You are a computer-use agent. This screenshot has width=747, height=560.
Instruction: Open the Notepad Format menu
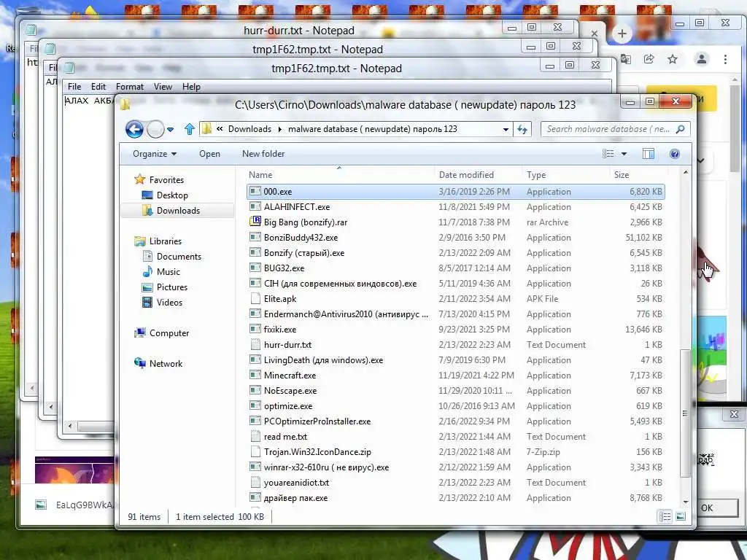[x=130, y=87]
